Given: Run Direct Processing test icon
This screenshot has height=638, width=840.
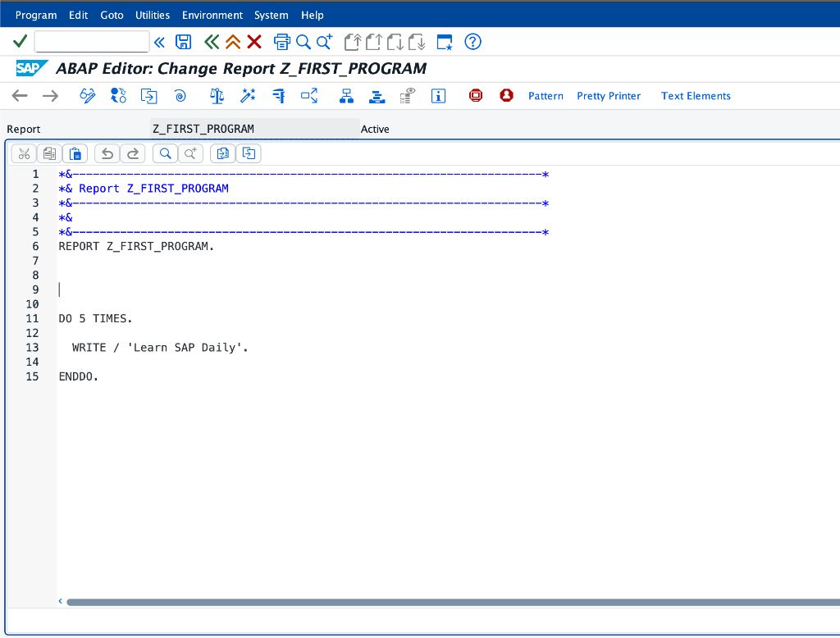Looking at the screenshot, I should pyautogui.click(x=279, y=96).
